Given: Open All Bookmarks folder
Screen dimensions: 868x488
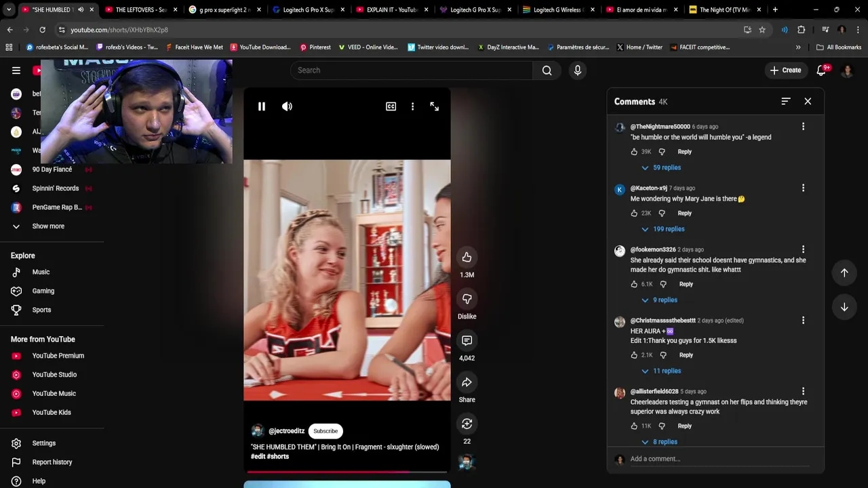Looking at the screenshot, I should (839, 47).
